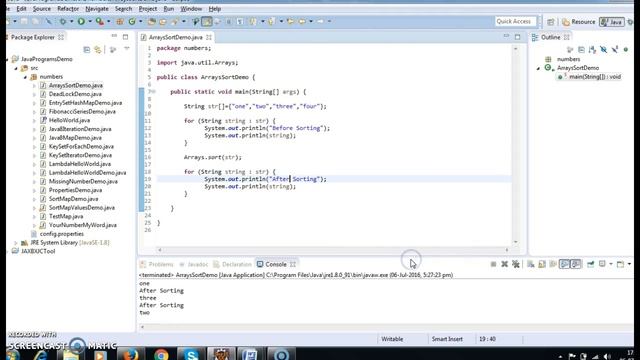This screenshot has width=640, height=360.
Task: Open Package Explorer View Menu dropdown
Action: tap(127, 49)
